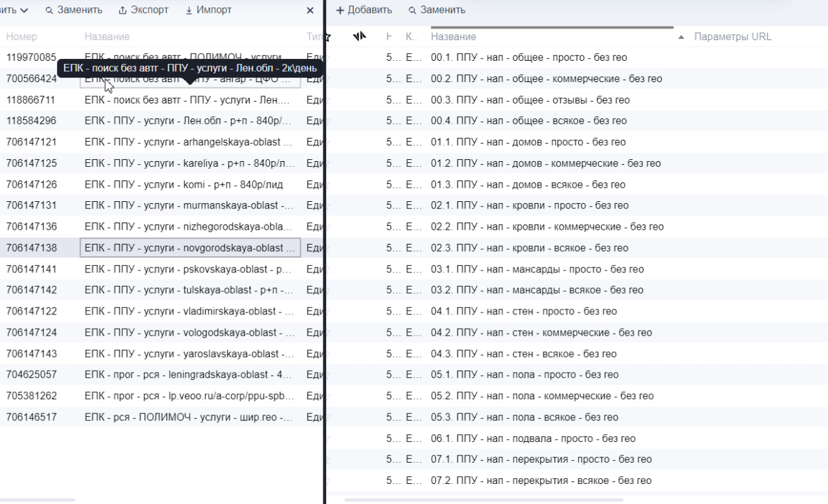
Task: Click the horizontal scrollbar under the groups table
Action: 484,499
